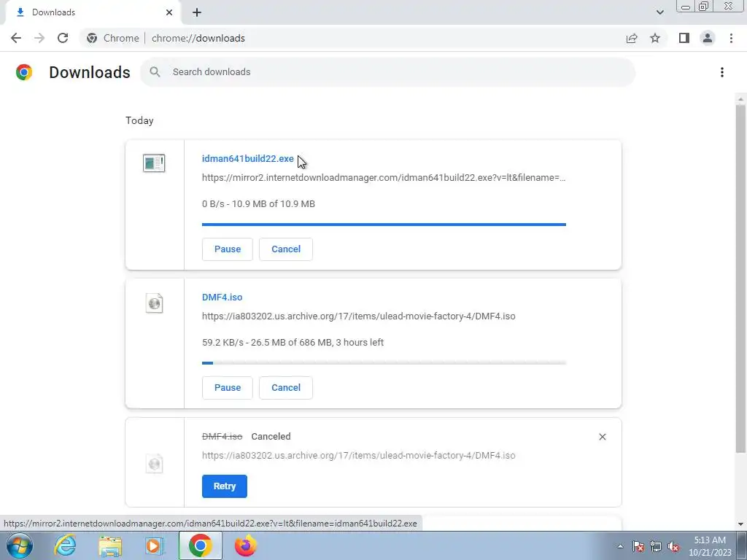
Task: Click the search magnifier icon in Downloads
Action: click(x=155, y=72)
